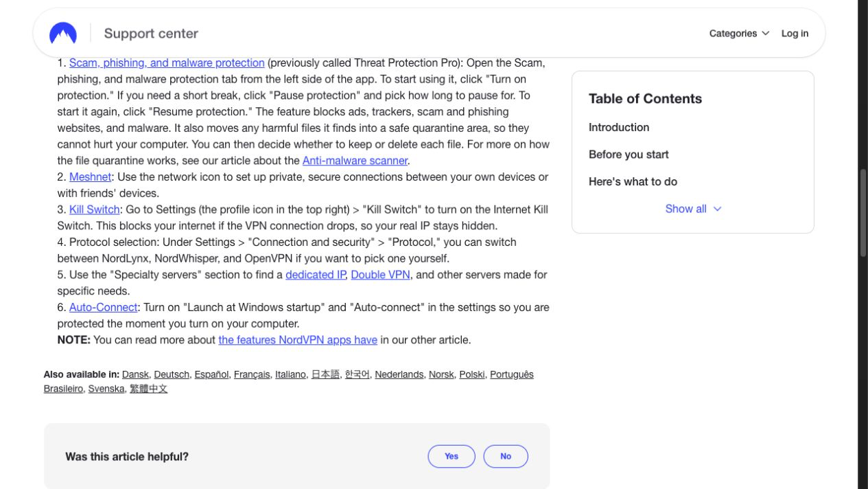
Task: Switch article language to Italiano
Action: coord(291,374)
